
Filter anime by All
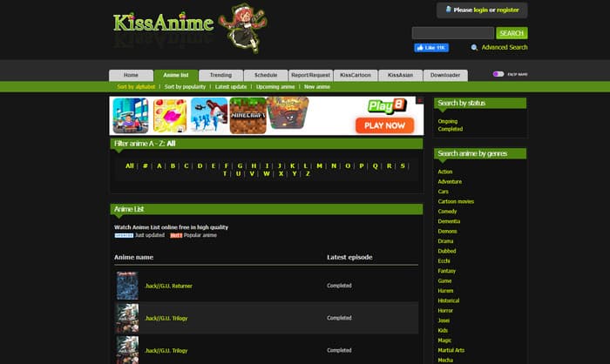[130, 166]
